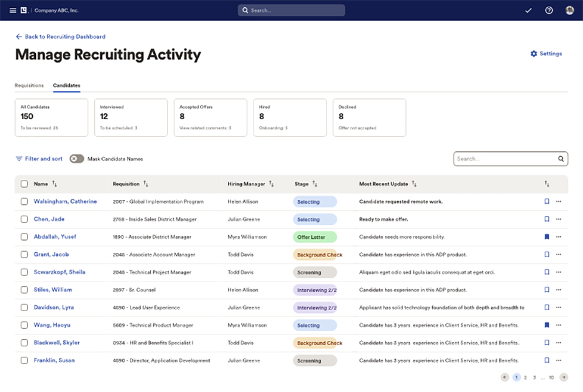Viewport: 583px width, 392px height.
Task: Click the user profile avatar
Action: [x=570, y=10]
